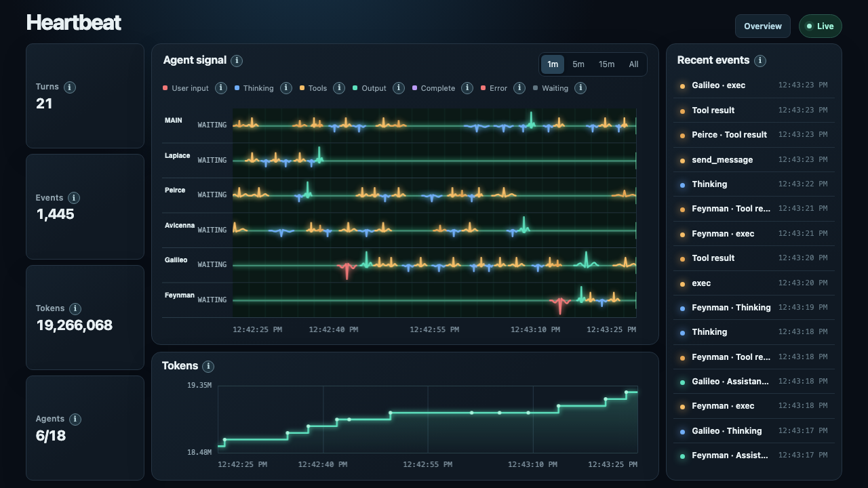Click the Turns count 21
The image size is (868, 488).
tap(44, 104)
